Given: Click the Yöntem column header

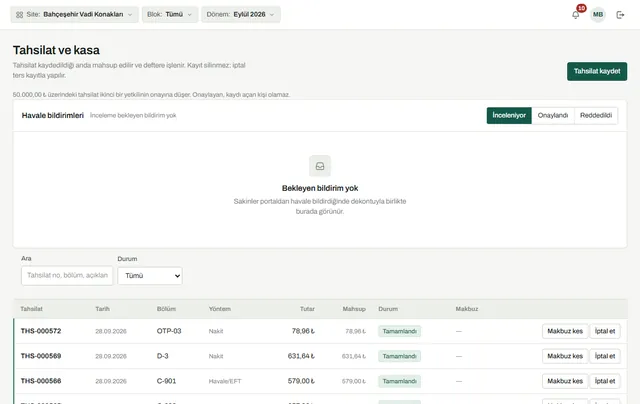Looking at the screenshot, I should tap(220, 309).
